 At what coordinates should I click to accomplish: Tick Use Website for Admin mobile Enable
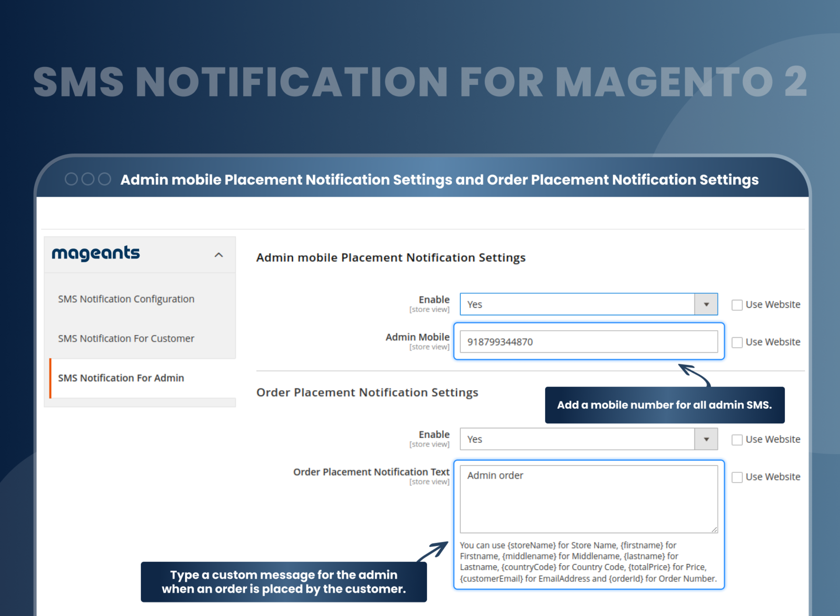coord(737,305)
